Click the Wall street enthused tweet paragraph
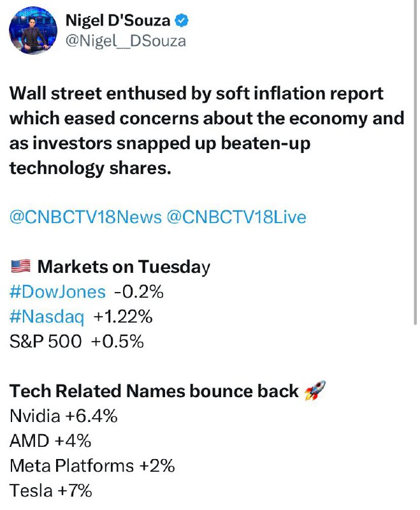 click(x=206, y=131)
